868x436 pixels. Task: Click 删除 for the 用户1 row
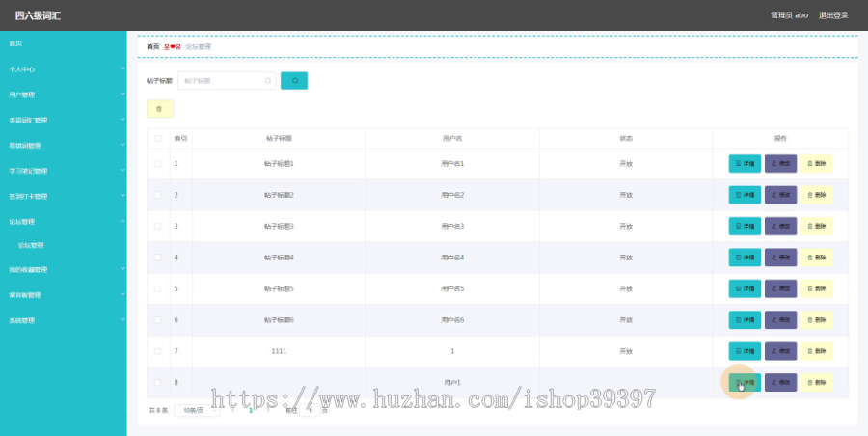click(817, 383)
